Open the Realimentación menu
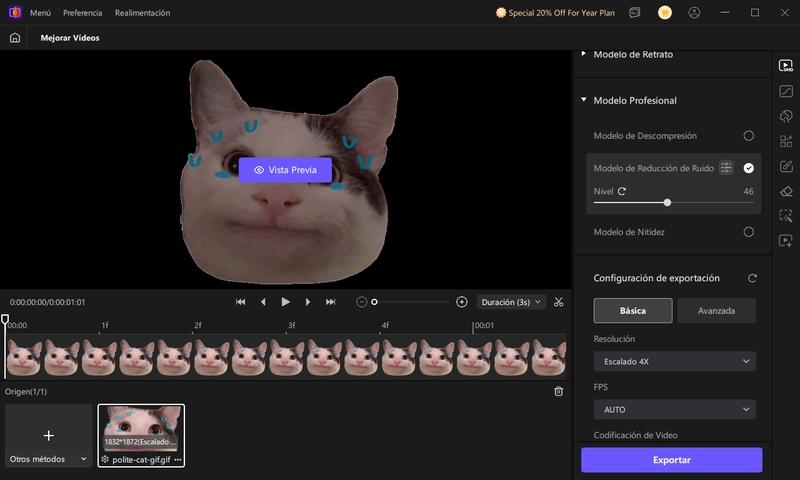 pyautogui.click(x=142, y=13)
